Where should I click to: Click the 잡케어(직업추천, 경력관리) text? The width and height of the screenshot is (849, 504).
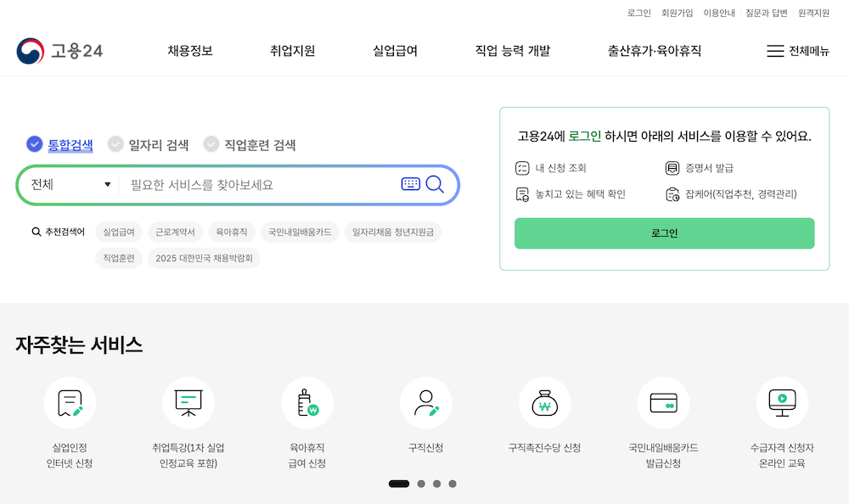pyautogui.click(x=740, y=194)
